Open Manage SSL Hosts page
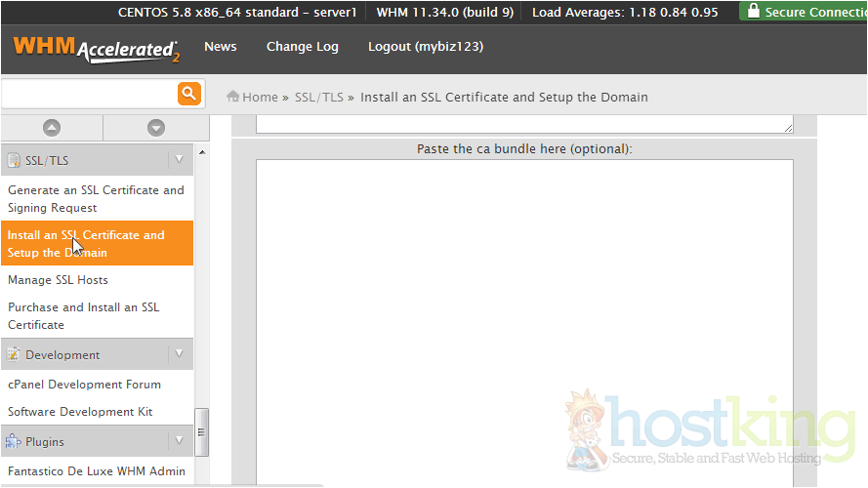The image size is (868, 488). 58,280
